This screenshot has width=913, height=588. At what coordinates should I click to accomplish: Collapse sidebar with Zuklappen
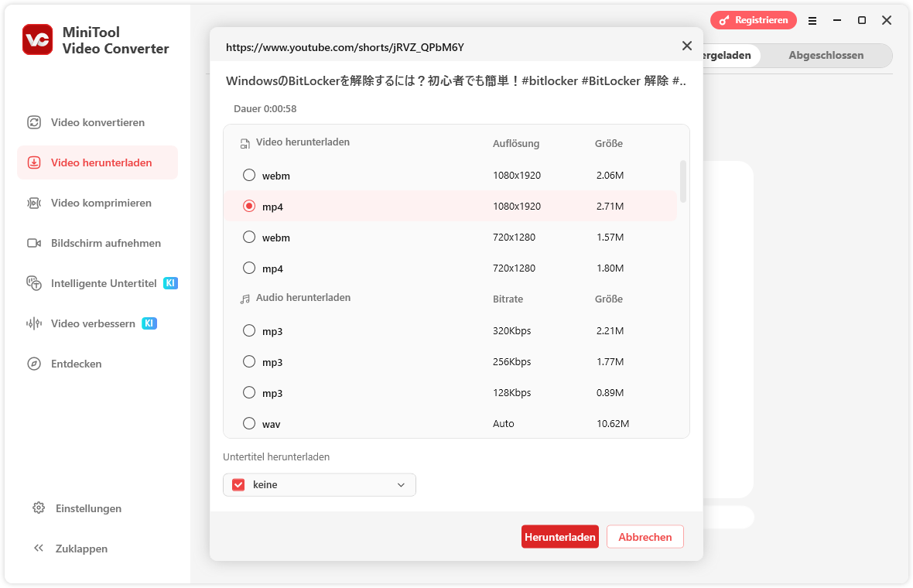click(x=81, y=549)
